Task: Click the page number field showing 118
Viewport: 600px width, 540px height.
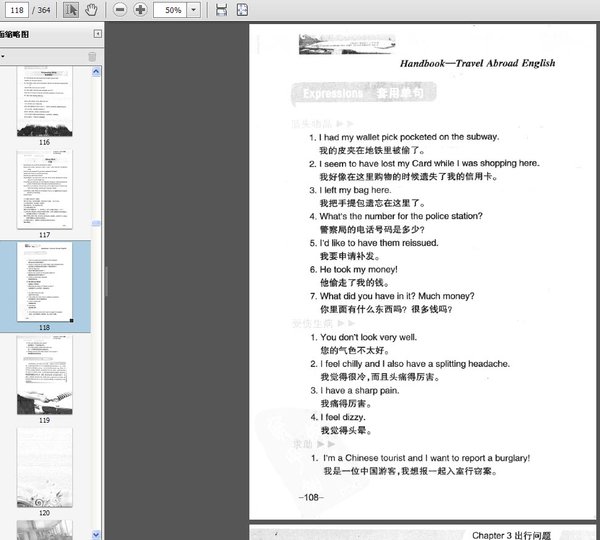Action: 17,10
